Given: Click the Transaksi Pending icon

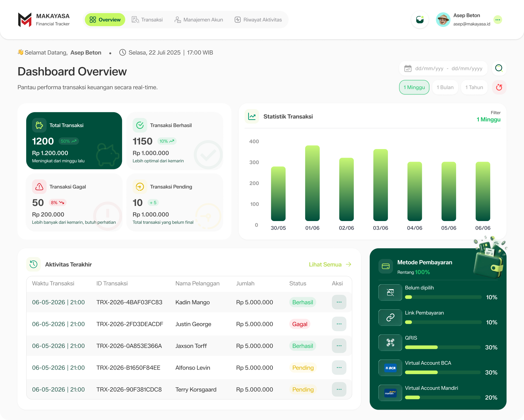Looking at the screenshot, I should pyautogui.click(x=140, y=187).
